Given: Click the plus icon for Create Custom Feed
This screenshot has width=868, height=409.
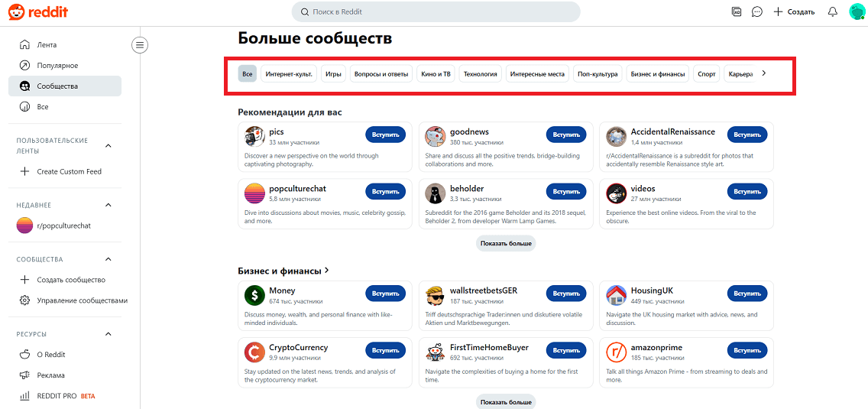Looking at the screenshot, I should 24,172.
